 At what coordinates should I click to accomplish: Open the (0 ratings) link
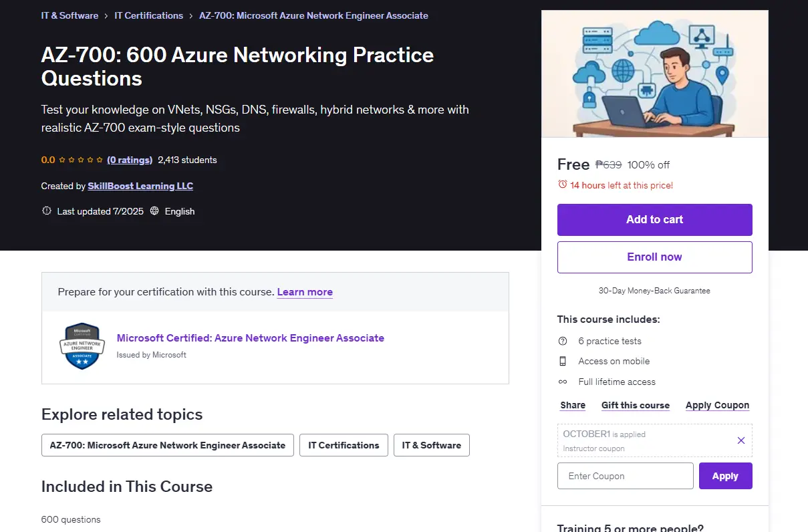point(130,160)
